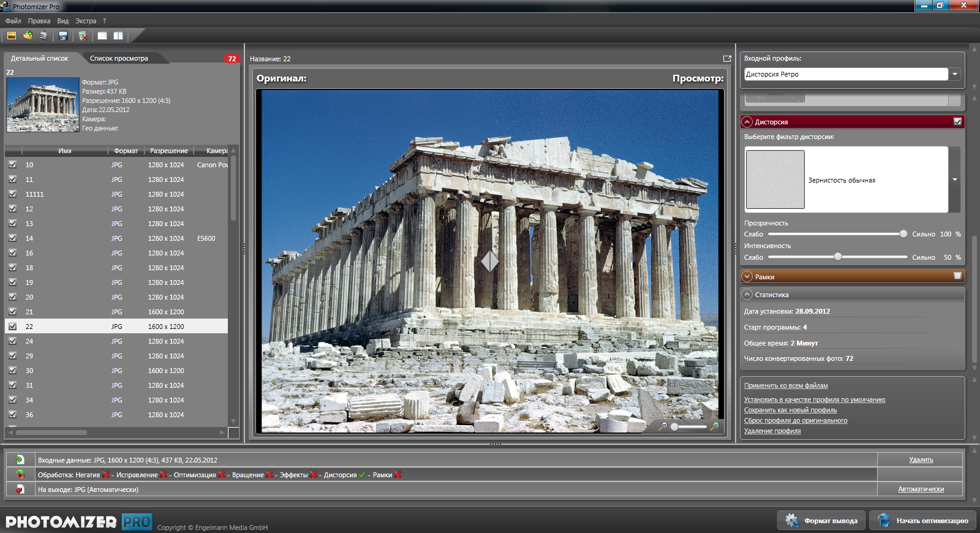Viewport: 980px width, 533px height.
Task: Switch to Список просмотра tab
Action: 119,58
